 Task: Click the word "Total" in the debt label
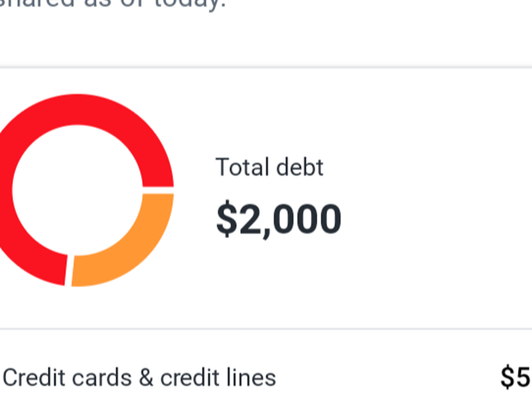(x=242, y=167)
